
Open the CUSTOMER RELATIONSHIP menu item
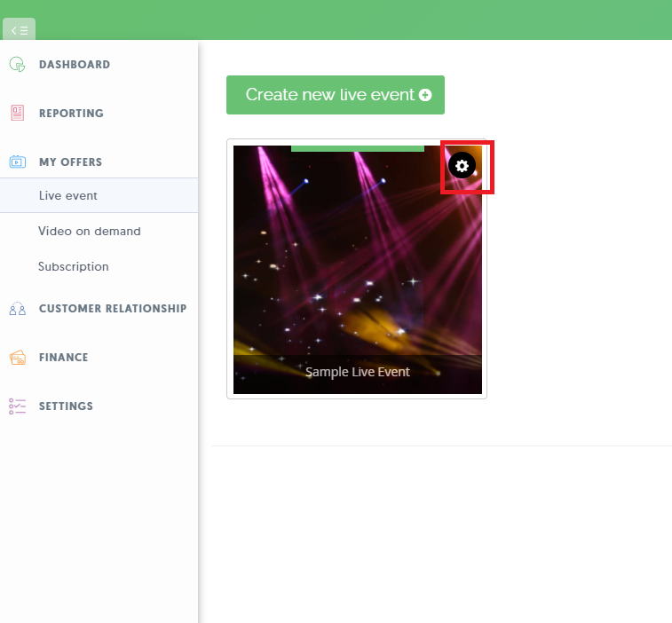113,309
